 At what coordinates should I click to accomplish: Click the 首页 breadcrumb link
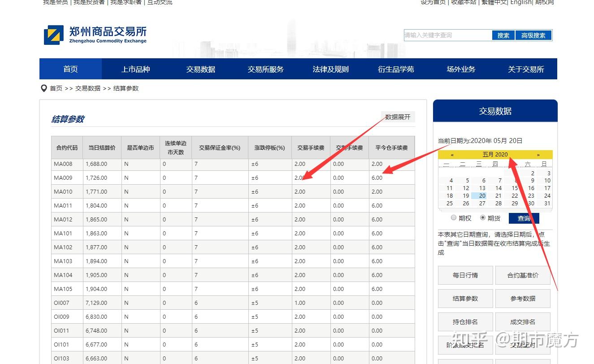click(56, 88)
